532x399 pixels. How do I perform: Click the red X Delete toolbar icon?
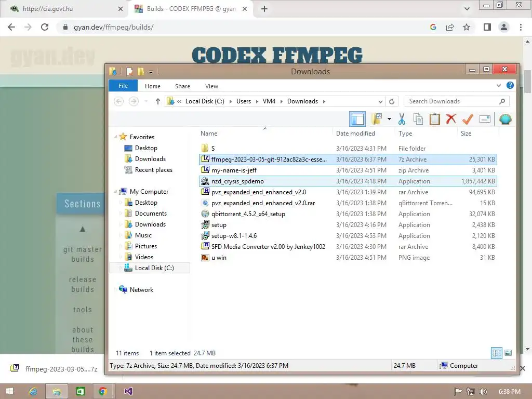pos(451,119)
